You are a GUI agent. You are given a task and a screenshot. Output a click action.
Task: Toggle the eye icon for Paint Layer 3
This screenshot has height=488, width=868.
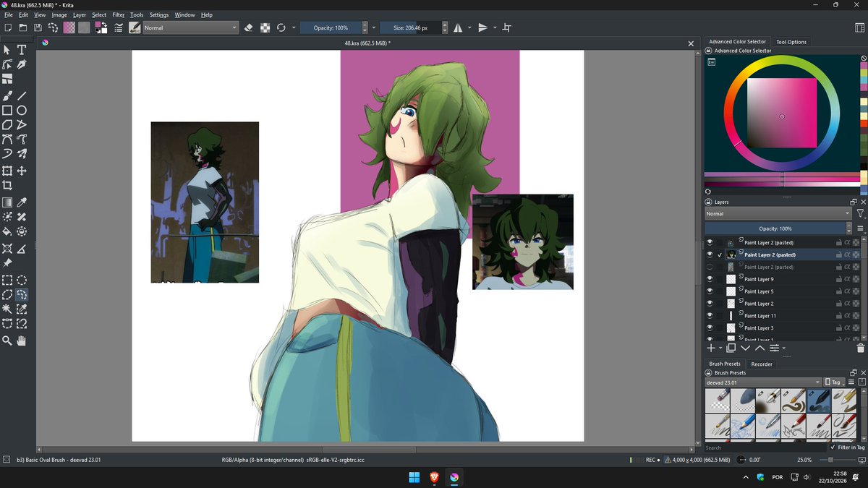tap(710, 328)
